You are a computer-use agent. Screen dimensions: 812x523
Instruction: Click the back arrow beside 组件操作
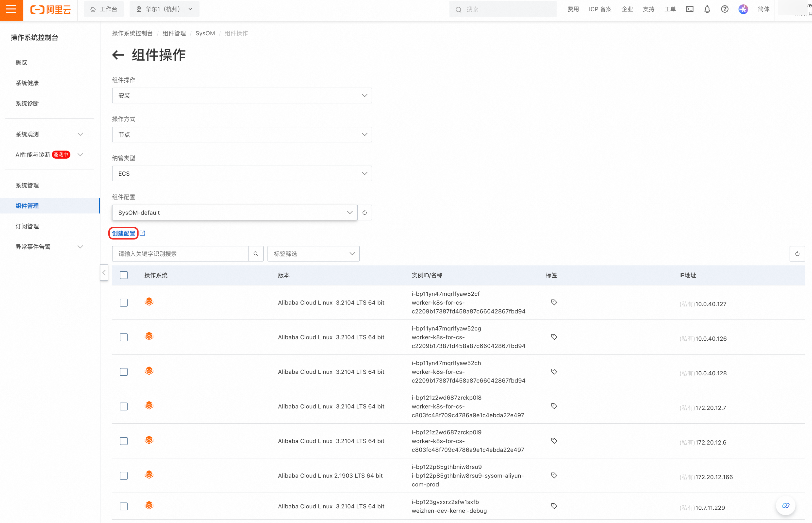click(x=118, y=55)
